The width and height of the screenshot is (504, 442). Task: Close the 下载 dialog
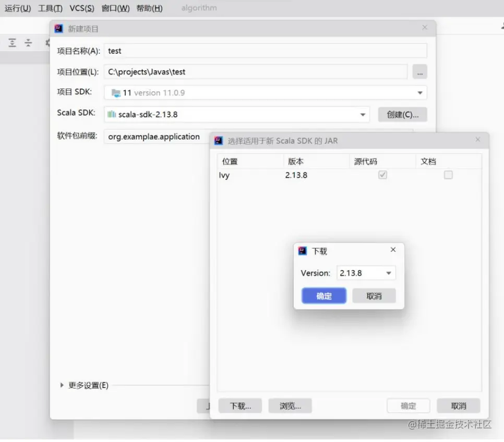[393, 250]
